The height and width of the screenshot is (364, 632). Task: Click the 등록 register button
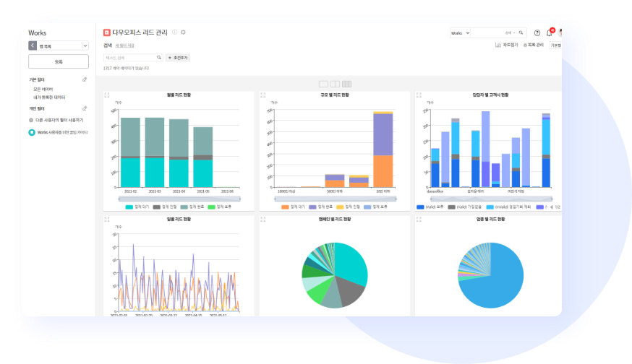[x=59, y=61]
